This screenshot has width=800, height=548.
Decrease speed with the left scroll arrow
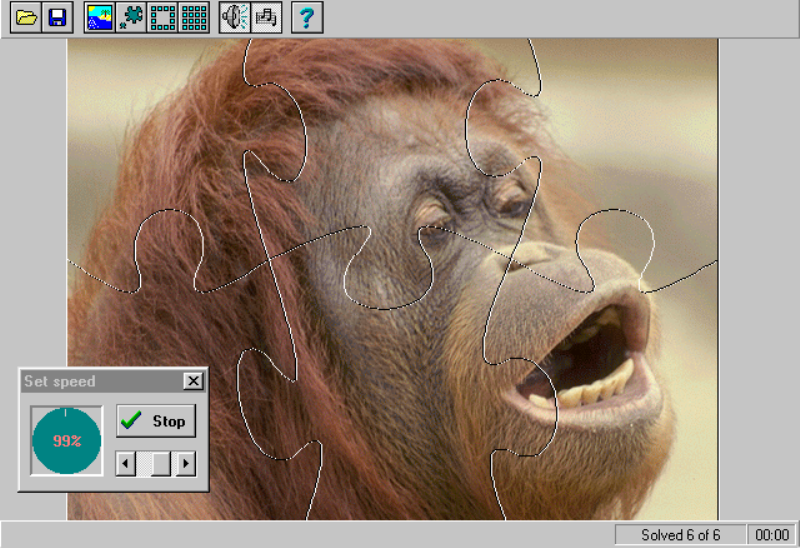[x=126, y=463]
